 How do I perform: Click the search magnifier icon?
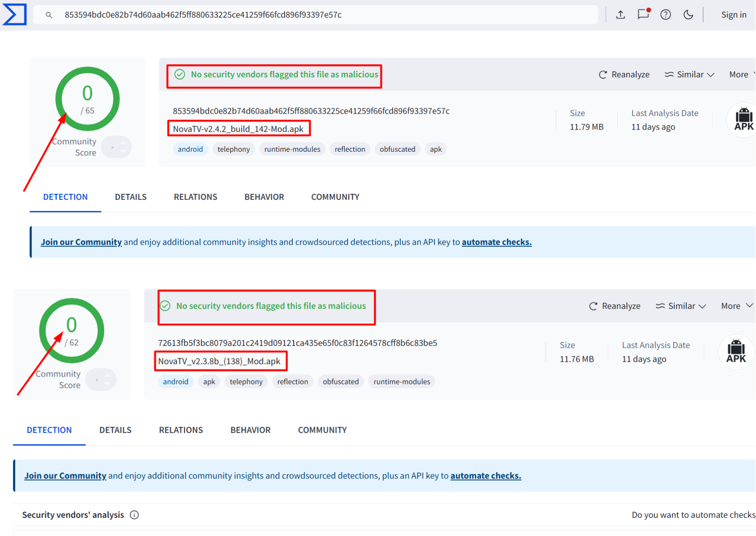click(x=49, y=15)
